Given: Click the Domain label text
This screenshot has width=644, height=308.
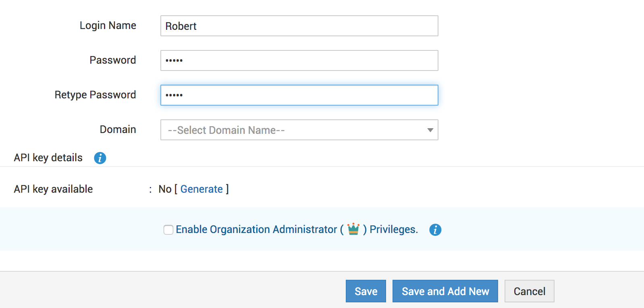Looking at the screenshot, I should coord(118,129).
